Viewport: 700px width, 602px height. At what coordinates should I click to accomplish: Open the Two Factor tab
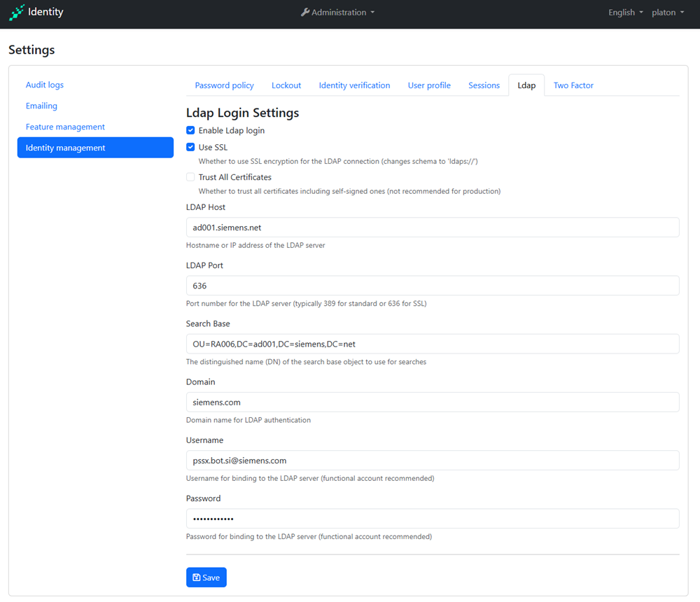point(573,85)
